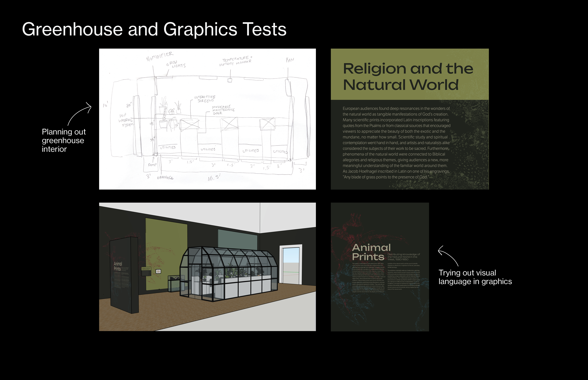Image resolution: width=588 pixels, height=380 pixels.
Task: Click the freestanding Animal Prints wall in the render
Action: click(x=123, y=275)
